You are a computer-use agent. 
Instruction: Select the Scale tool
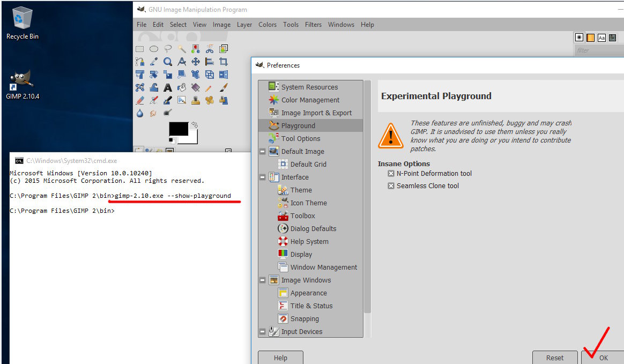click(x=168, y=75)
